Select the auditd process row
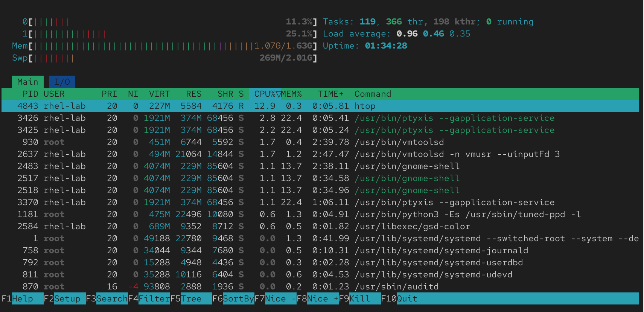Viewport: 644px width, 312px height. click(320, 286)
